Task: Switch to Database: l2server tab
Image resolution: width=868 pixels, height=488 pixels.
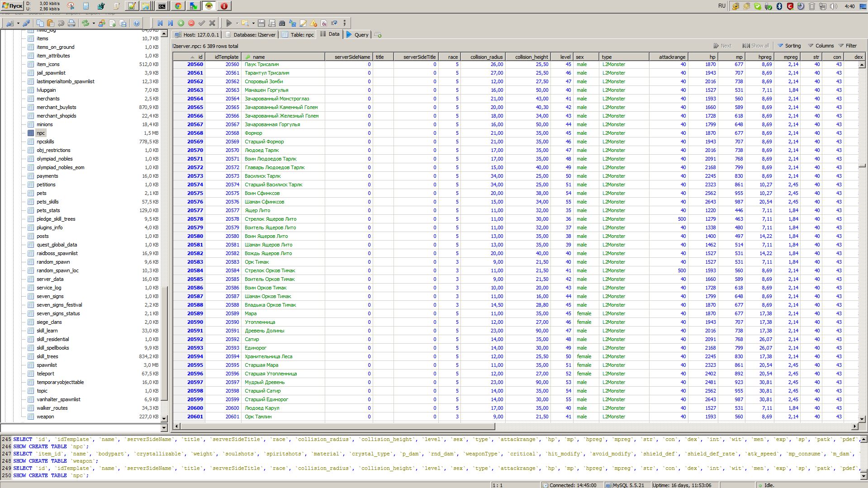Action: [251, 35]
